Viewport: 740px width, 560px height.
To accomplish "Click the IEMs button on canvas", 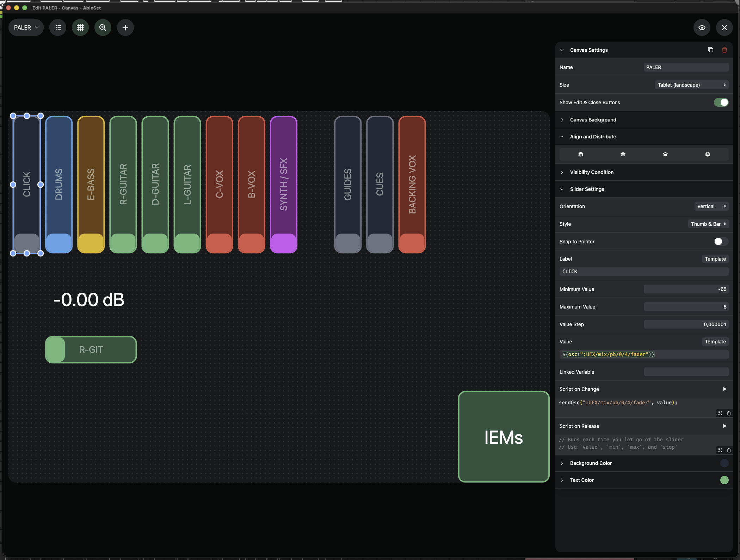I will 504,437.
